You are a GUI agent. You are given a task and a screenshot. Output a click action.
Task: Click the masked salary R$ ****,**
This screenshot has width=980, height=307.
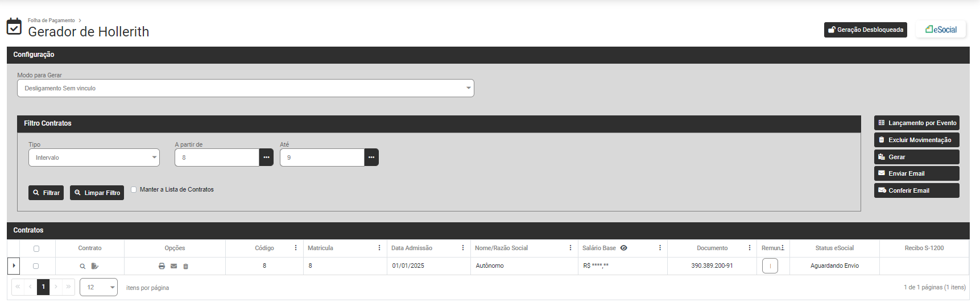pyautogui.click(x=596, y=265)
